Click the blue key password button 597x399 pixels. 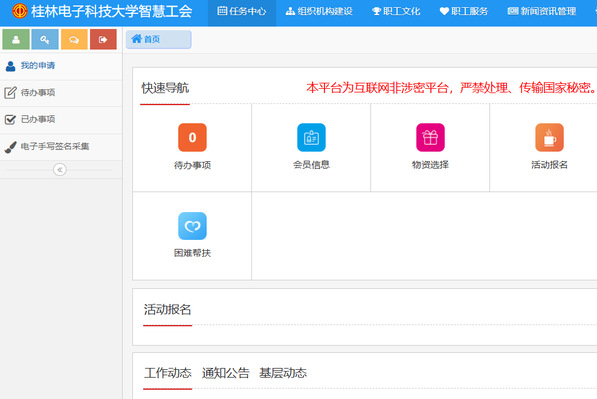coord(45,39)
